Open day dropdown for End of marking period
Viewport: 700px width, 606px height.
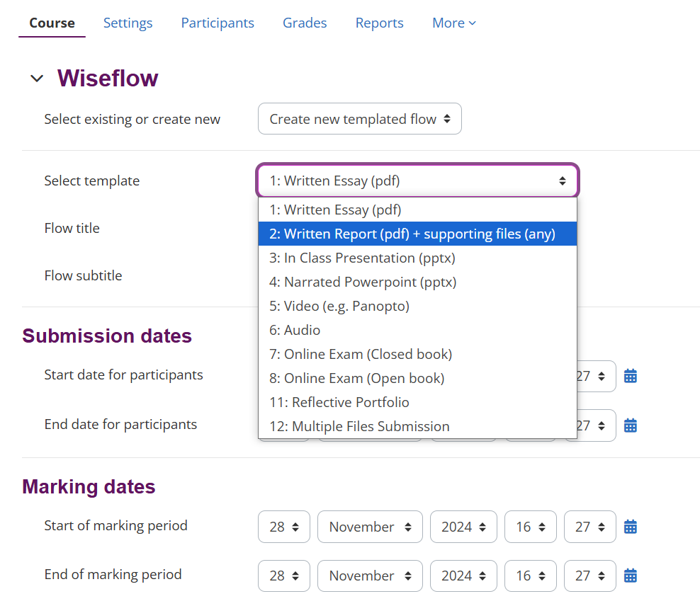(x=284, y=576)
